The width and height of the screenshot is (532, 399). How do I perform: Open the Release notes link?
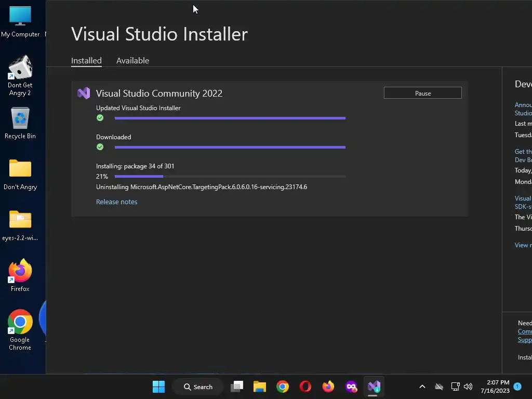(x=116, y=202)
